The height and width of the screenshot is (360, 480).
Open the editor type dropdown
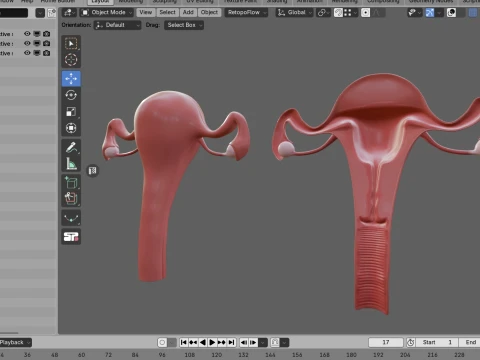pyautogui.click(x=69, y=13)
